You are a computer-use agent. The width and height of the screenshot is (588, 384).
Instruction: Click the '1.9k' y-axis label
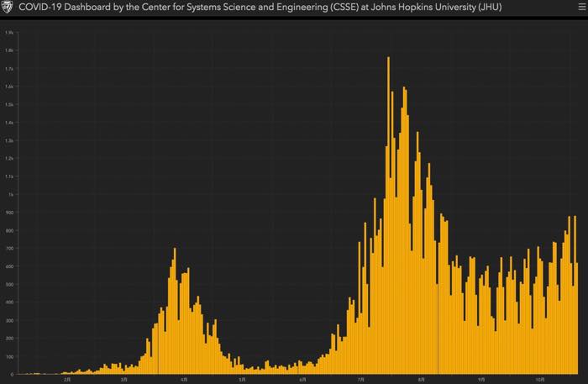click(x=9, y=33)
